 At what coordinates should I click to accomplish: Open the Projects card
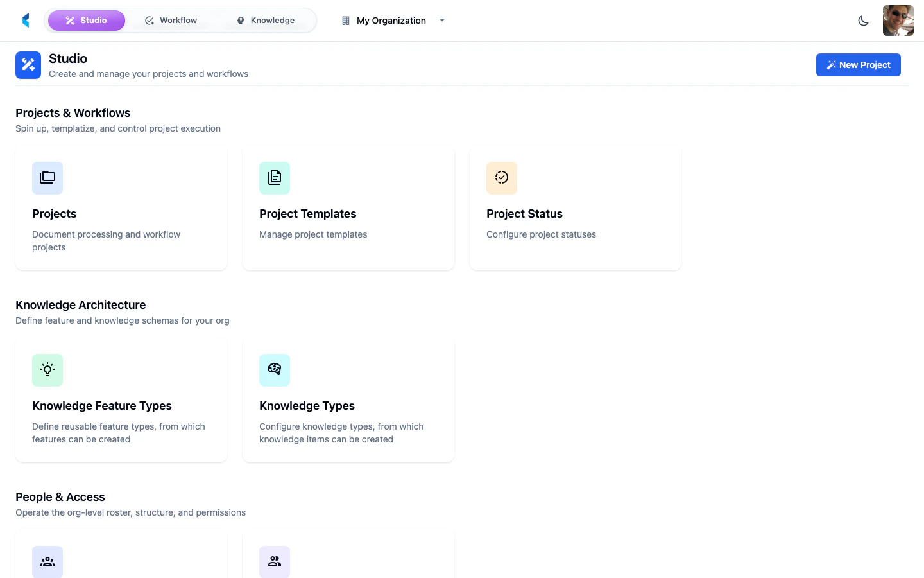pyautogui.click(x=121, y=208)
